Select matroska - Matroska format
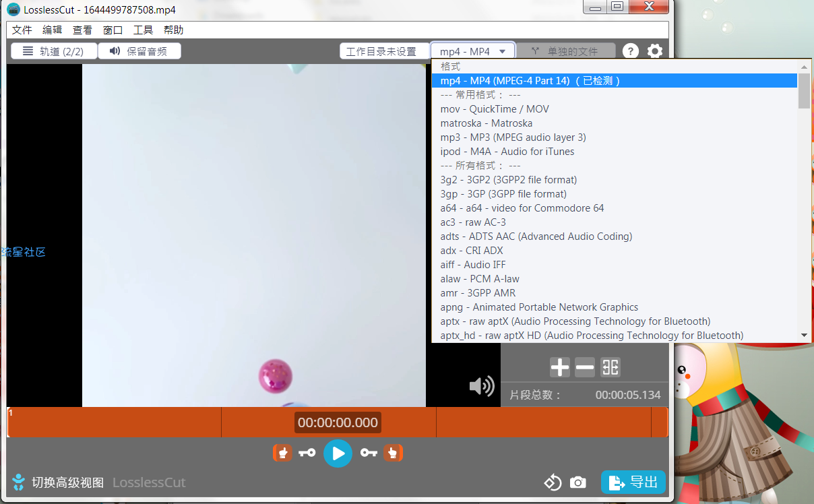 (615, 123)
